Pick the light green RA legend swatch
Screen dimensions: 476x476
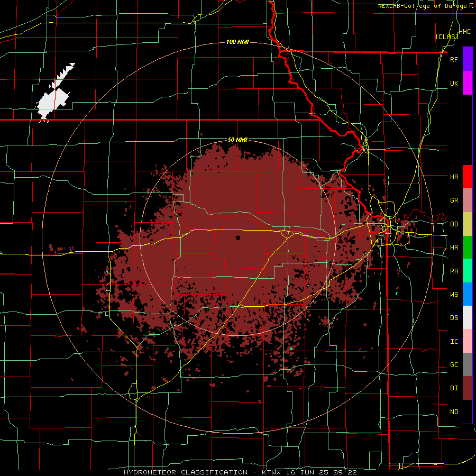tap(467, 271)
